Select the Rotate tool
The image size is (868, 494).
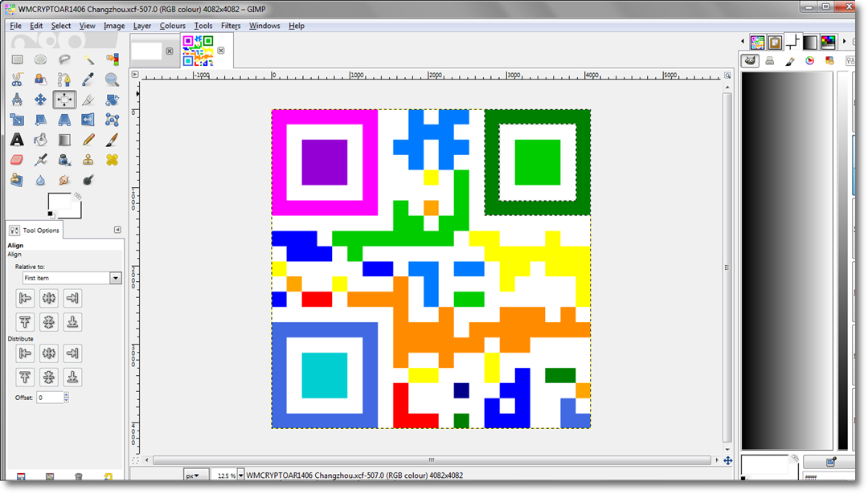pyautogui.click(x=113, y=100)
